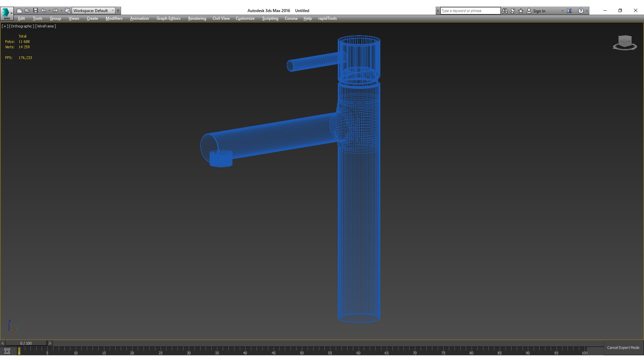
Task: Click the Redo arrow icon
Action: tap(55, 11)
